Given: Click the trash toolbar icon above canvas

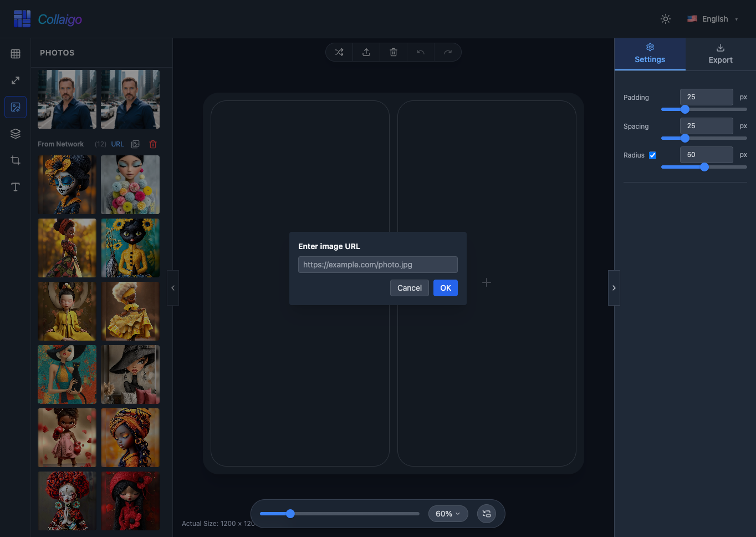Looking at the screenshot, I should coord(394,52).
